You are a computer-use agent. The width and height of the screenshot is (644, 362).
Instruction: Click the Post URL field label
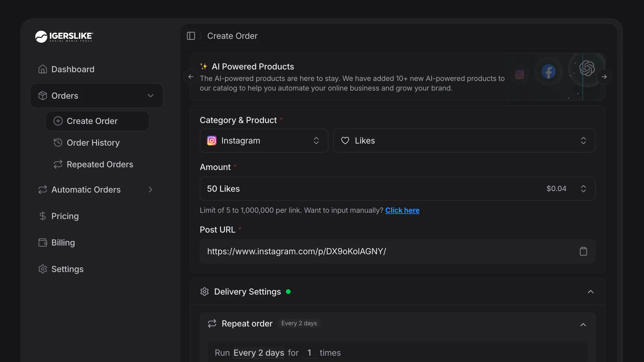(217, 230)
